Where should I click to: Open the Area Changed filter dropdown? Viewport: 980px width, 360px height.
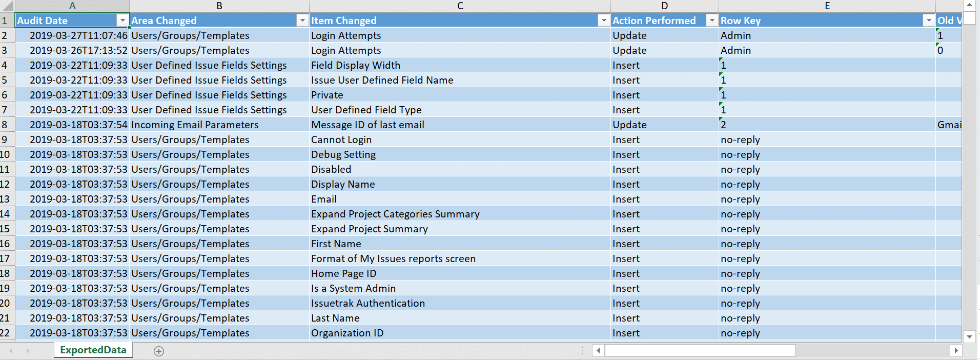pyautogui.click(x=302, y=21)
